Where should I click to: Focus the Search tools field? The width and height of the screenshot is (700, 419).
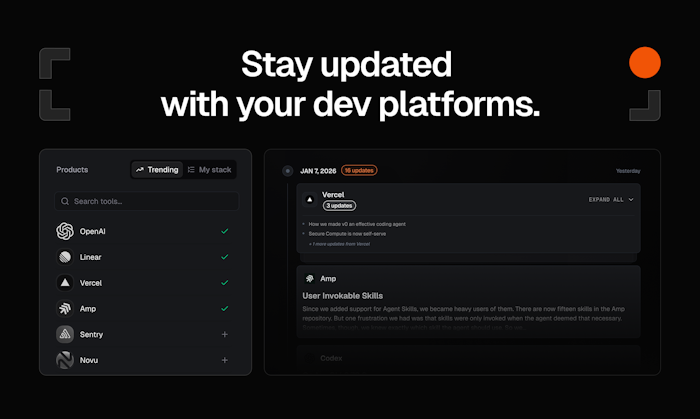(x=146, y=201)
